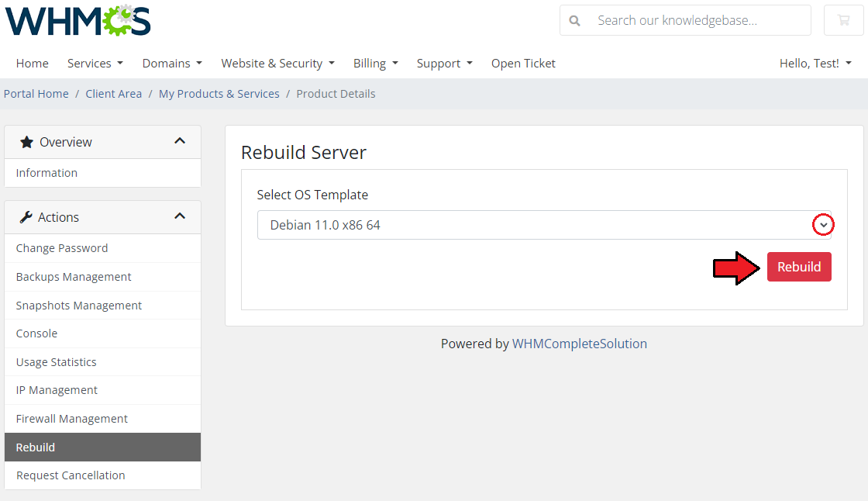Open My Products & Services breadcrumb
Viewport: 868px width, 501px height.
tap(219, 94)
